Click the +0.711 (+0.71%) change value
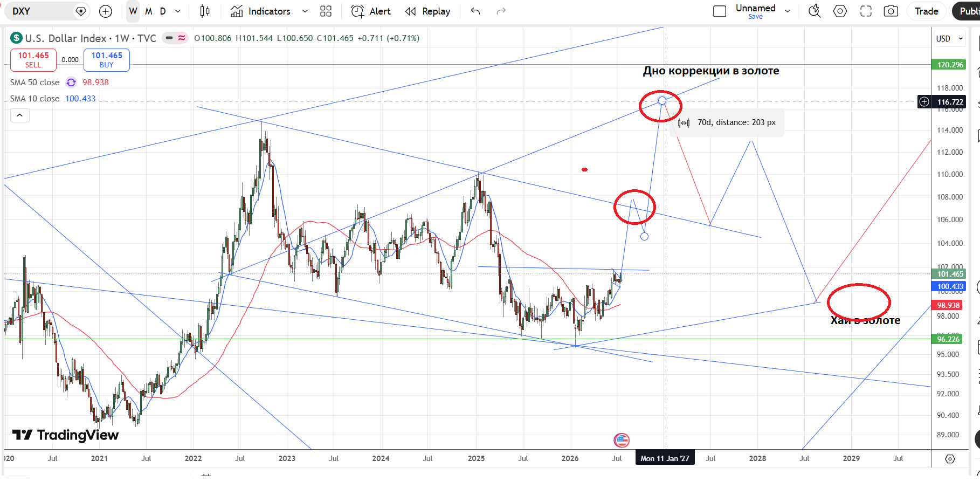 tap(388, 38)
